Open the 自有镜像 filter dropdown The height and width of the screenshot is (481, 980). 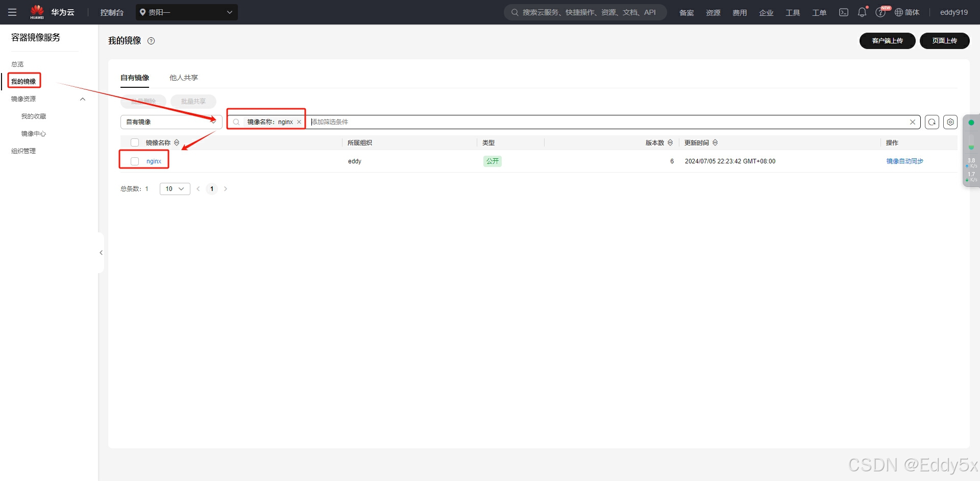(x=171, y=122)
